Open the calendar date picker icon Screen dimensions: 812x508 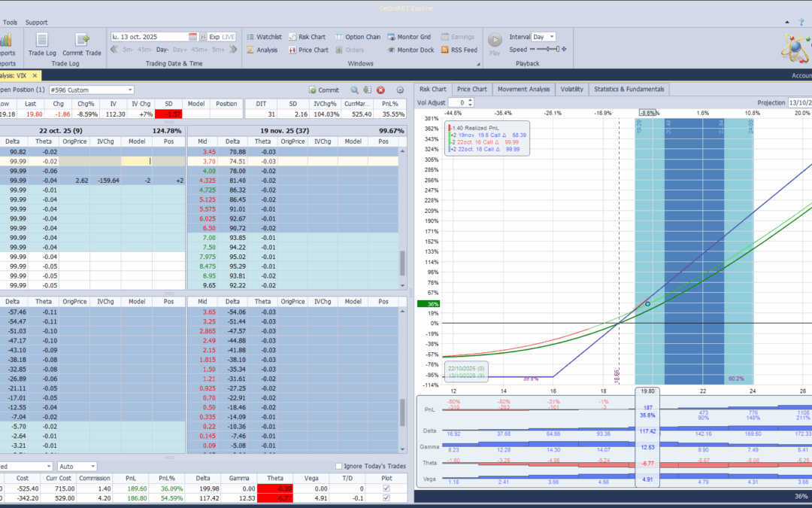(192, 37)
